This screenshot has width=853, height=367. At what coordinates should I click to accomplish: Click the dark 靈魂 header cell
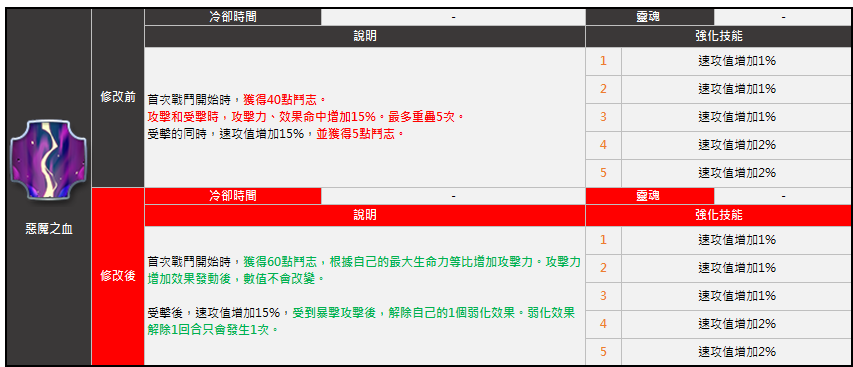pos(650,17)
